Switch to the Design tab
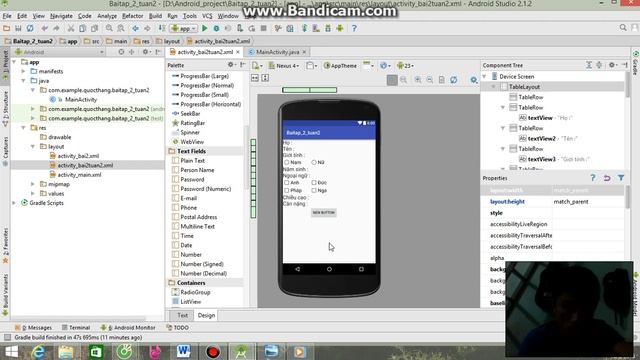Viewport: 640px width, 360px height. pyautogui.click(x=206, y=315)
